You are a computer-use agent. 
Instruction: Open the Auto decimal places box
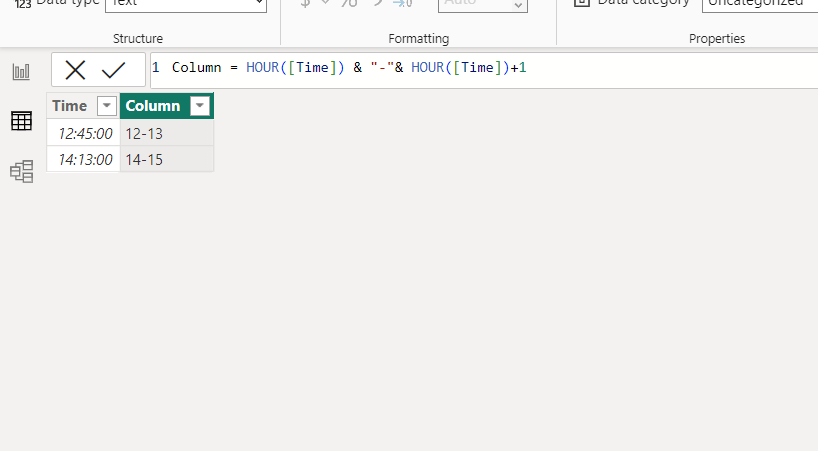point(483,4)
